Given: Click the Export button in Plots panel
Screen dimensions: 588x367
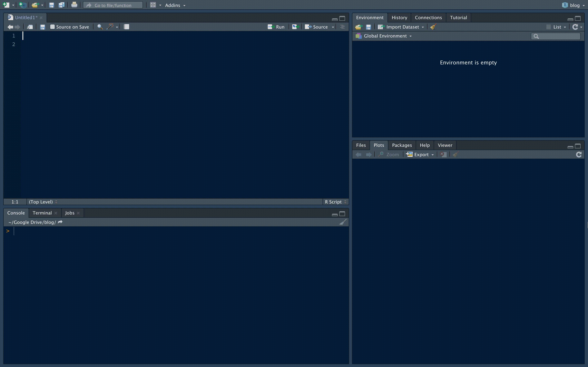Looking at the screenshot, I should (420, 154).
